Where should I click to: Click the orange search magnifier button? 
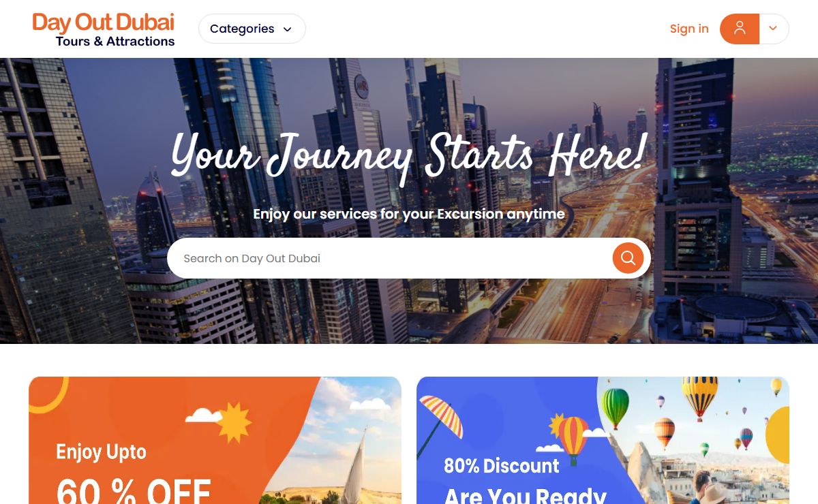tap(628, 258)
